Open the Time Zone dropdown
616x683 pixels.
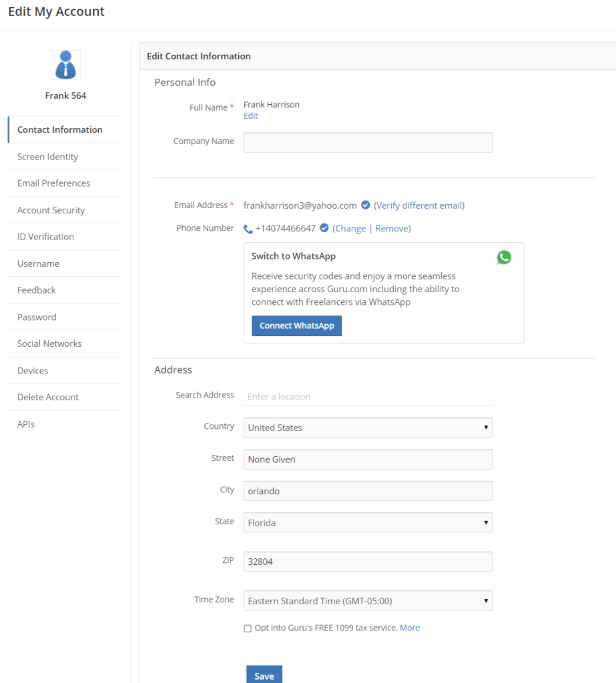point(368,601)
